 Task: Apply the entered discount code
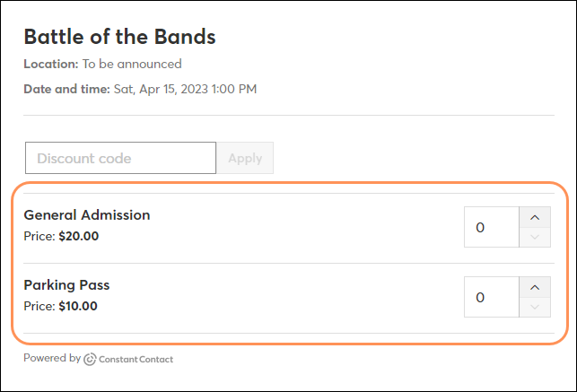click(x=245, y=158)
